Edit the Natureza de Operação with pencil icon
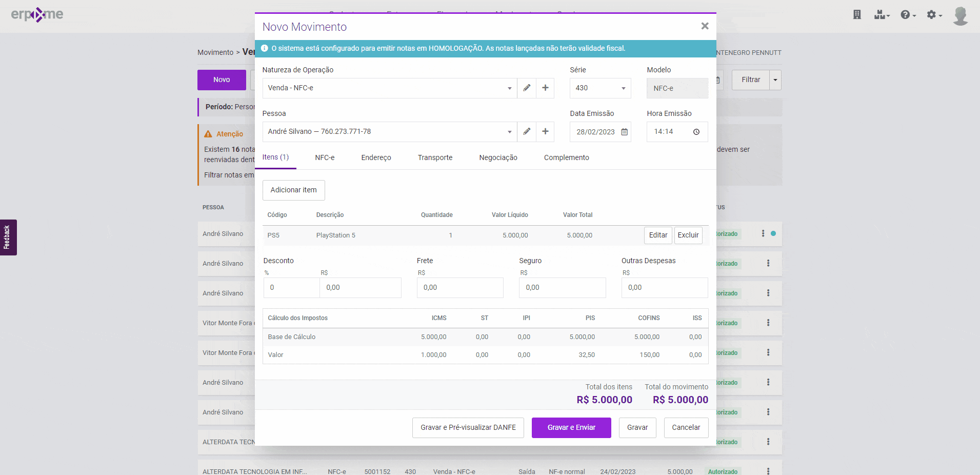The height and width of the screenshot is (475, 980). click(x=527, y=88)
